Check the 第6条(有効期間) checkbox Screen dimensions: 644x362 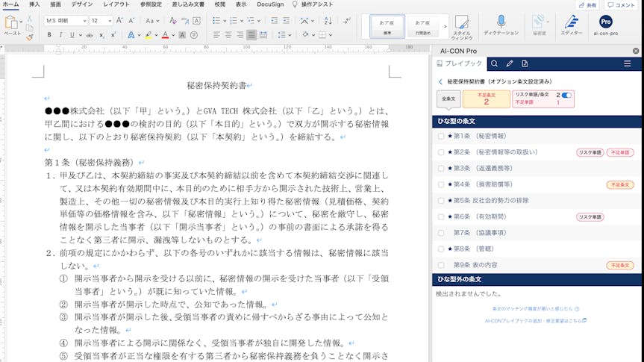441,217
